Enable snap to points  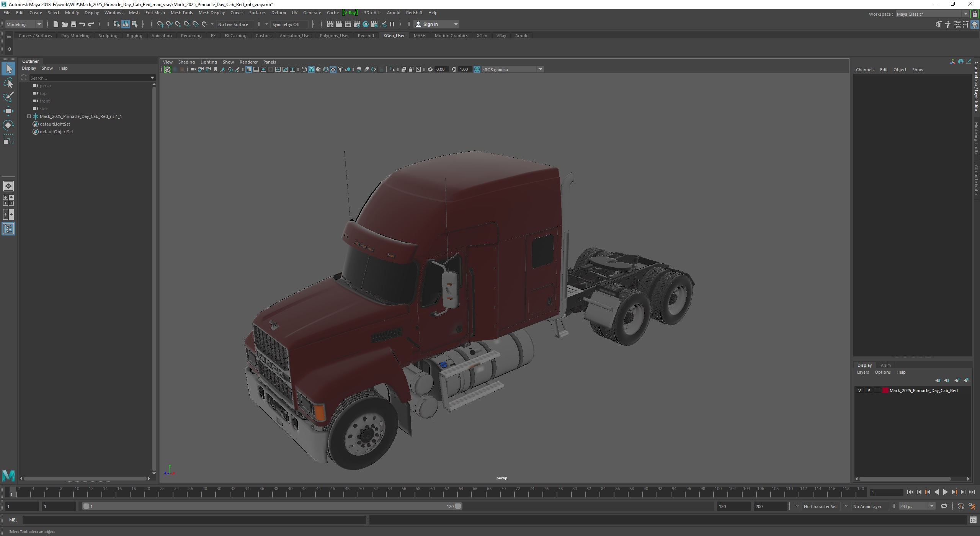coord(178,24)
